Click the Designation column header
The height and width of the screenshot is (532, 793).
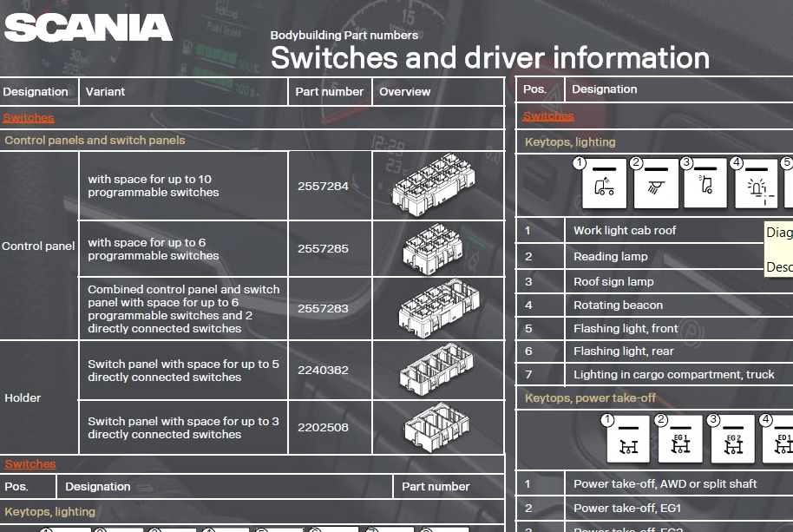click(x=36, y=91)
